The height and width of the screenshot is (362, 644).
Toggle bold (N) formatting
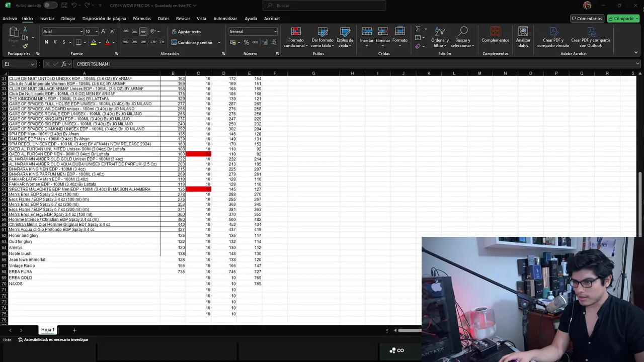pyautogui.click(x=46, y=42)
